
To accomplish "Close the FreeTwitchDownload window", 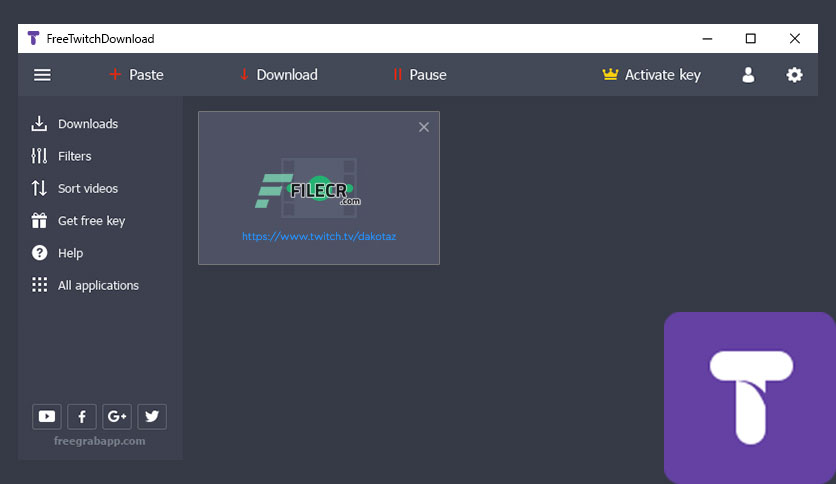I will [x=794, y=38].
